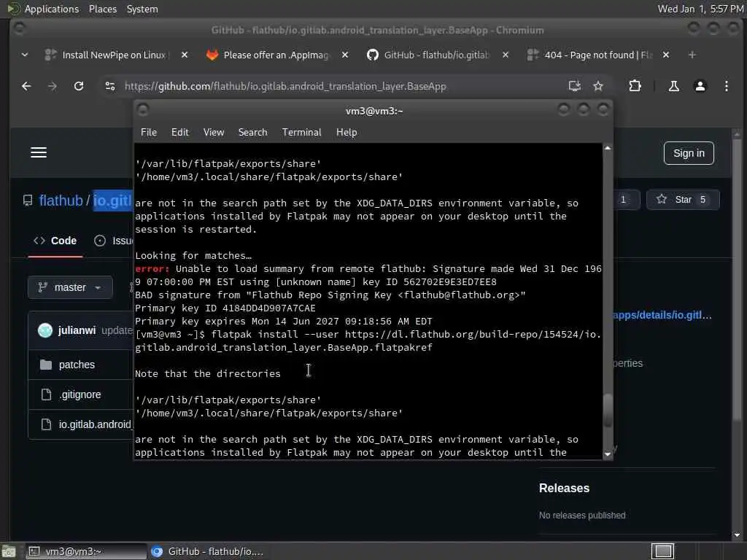Select vm3@vm3 terminal in taskbar

[86, 551]
